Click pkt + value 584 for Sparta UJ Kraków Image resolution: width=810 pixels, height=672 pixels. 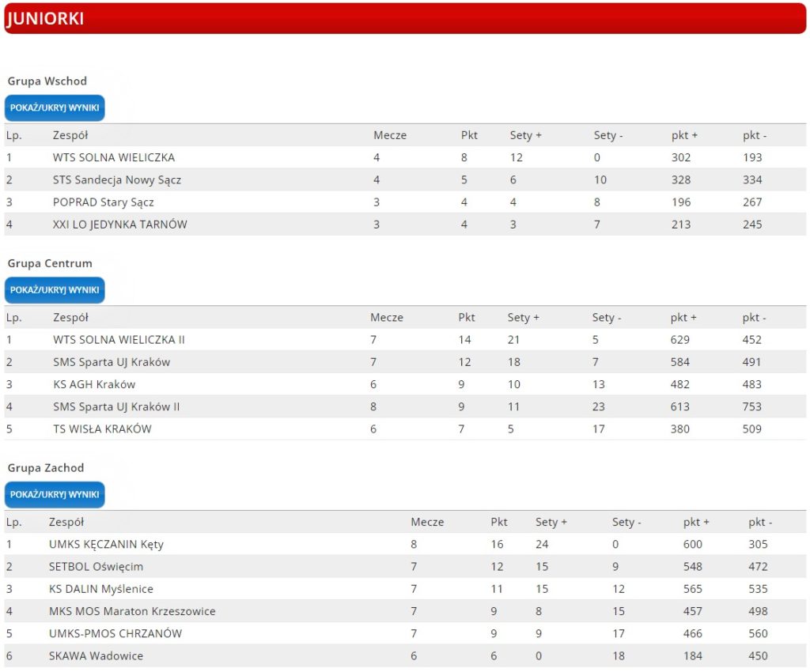(679, 362)
